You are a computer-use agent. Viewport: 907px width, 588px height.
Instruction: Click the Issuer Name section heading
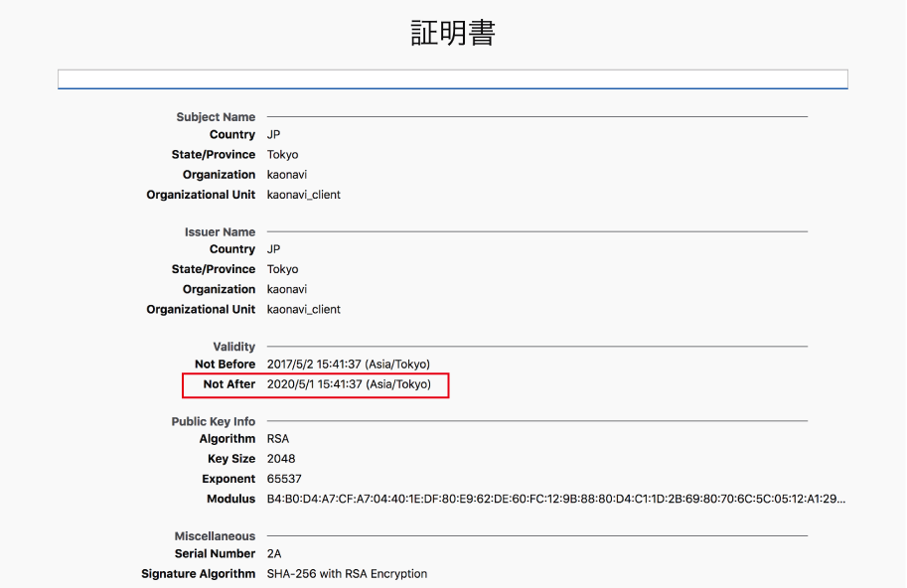click(220, 231)
